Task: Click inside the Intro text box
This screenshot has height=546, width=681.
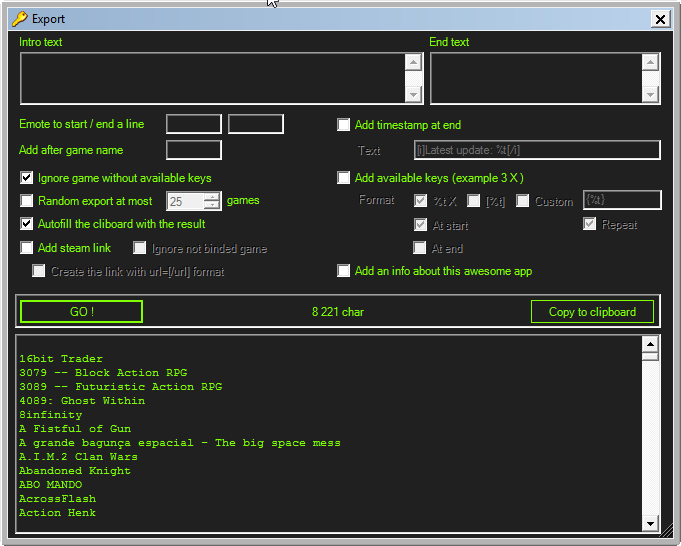Action: (x=212, y=77)
